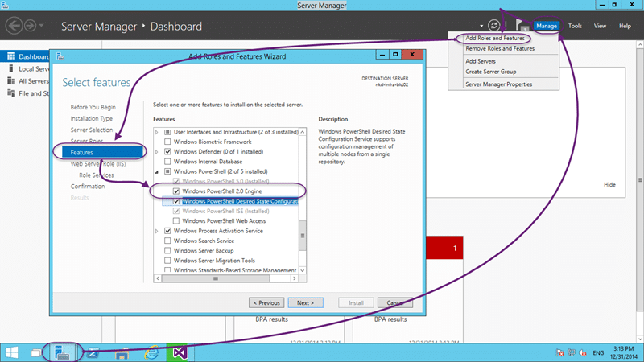Click the Hide link on the dashboard
The image size is (644, 362).
pyautogui.click(x=609, y=185)
